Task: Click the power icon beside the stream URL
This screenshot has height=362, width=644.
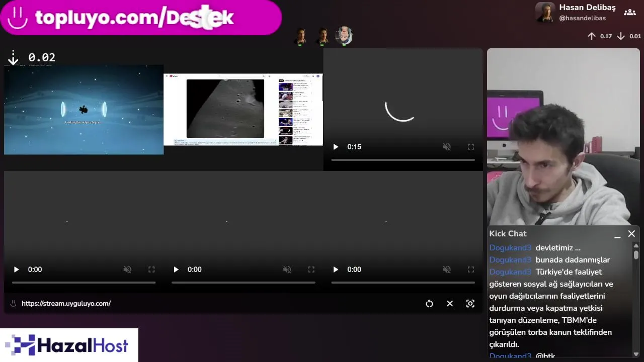Action: pyautogui.click(x=13, y=304)
